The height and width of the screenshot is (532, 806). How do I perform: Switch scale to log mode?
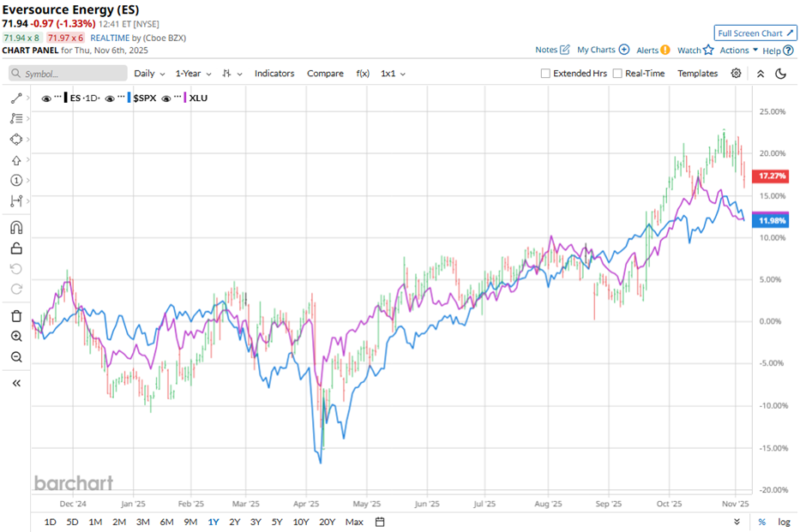pyautogui.click(x=784, y=522)
